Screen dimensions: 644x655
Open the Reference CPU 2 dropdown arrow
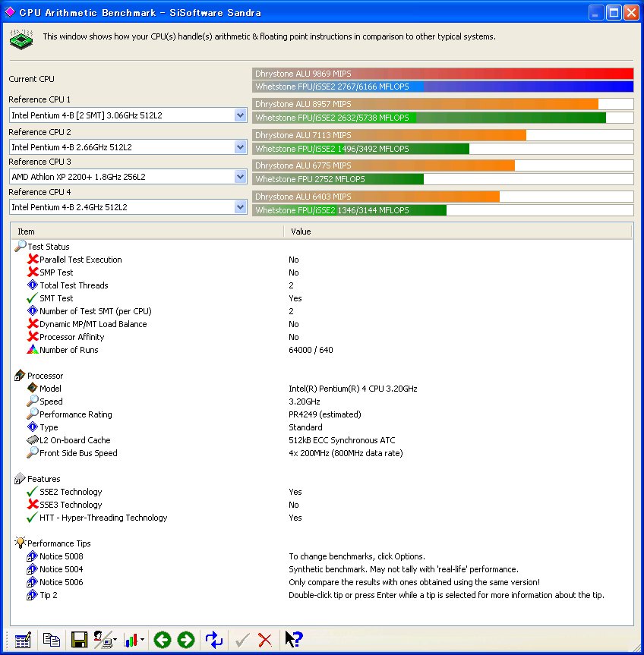(x=240, y=146)
